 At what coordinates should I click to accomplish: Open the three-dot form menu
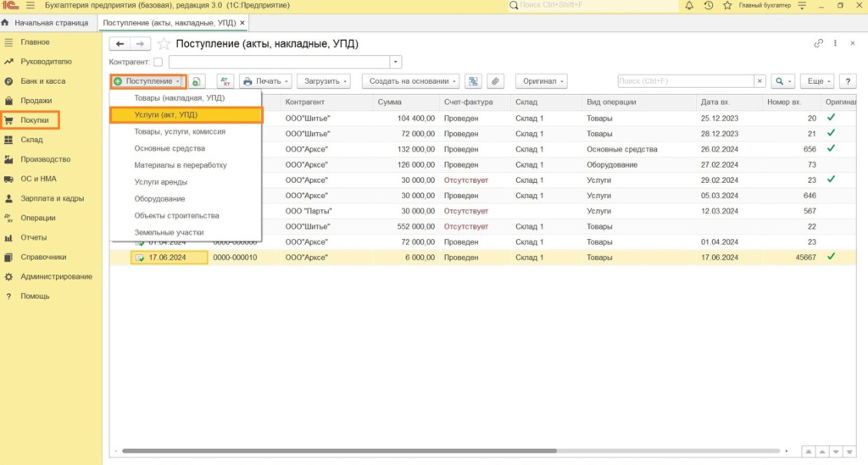click(x=835, y=43)
